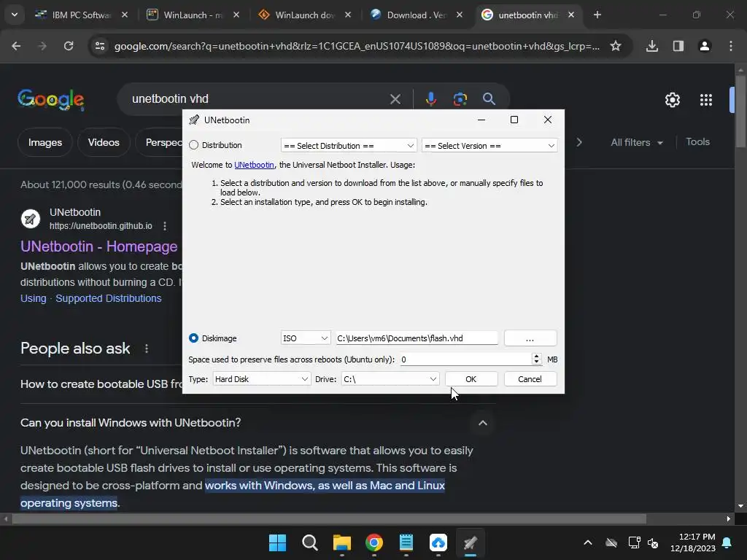Collapse the 'Can you install Windows' question
Viewport: 747px width, 560px height.
click(x=483, y=423)
